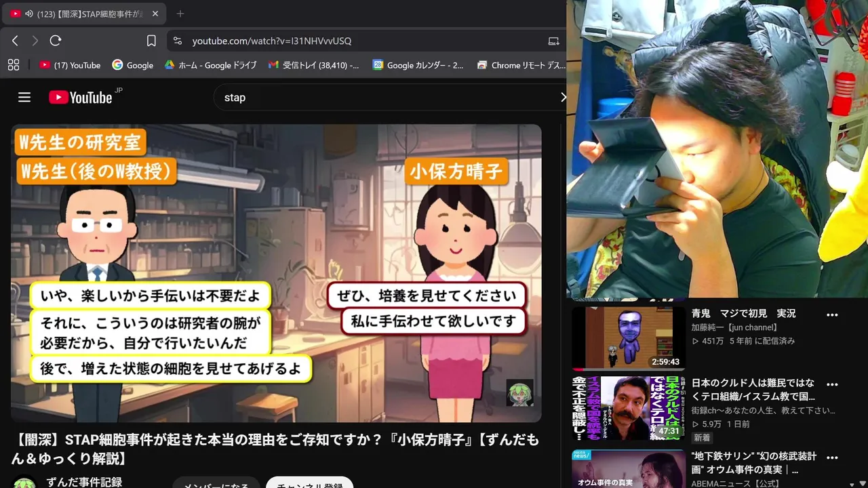The image size is (868, 488).
Task: Open more options for 青鬼 video
Action: point(832,314)
